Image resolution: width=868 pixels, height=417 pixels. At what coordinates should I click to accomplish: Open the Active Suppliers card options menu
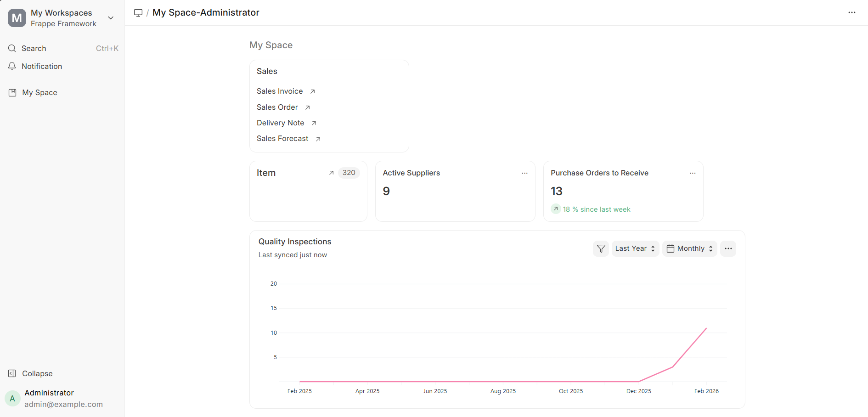[524, 173]
